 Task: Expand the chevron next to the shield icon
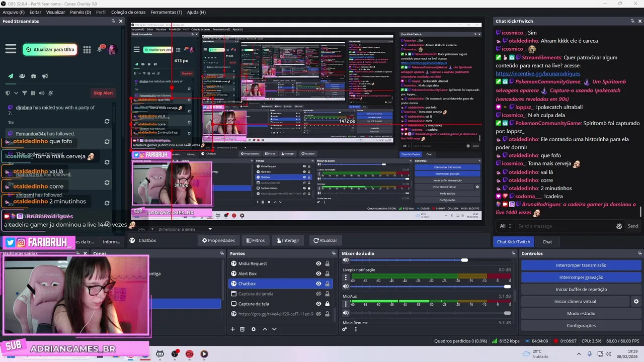[16, 93]
